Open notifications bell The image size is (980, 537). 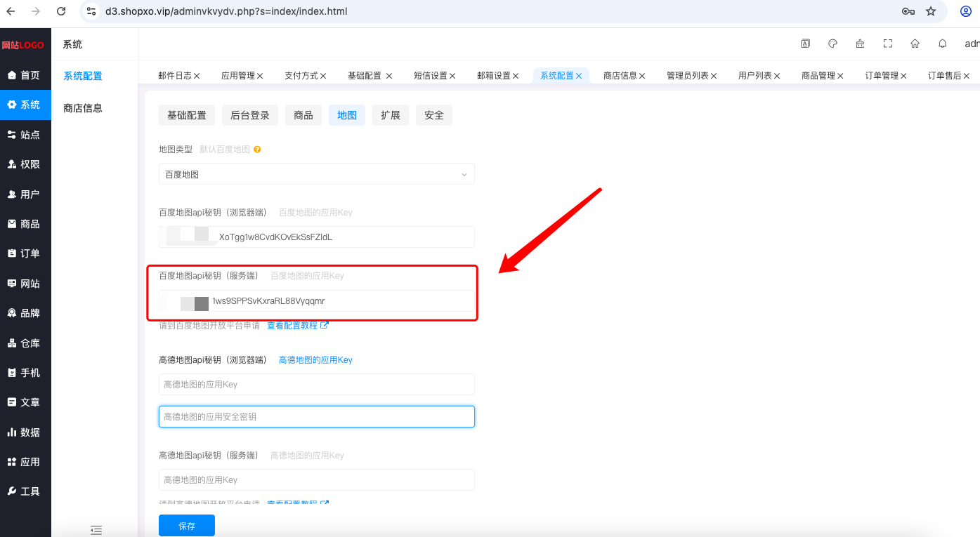(x=943, y=44)
